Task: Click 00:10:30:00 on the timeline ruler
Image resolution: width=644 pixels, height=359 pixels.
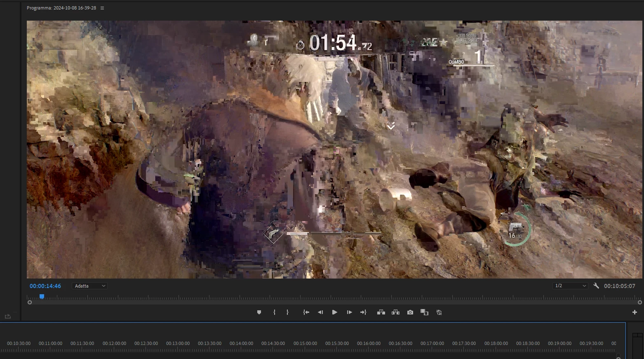Action: pos(19,343)
